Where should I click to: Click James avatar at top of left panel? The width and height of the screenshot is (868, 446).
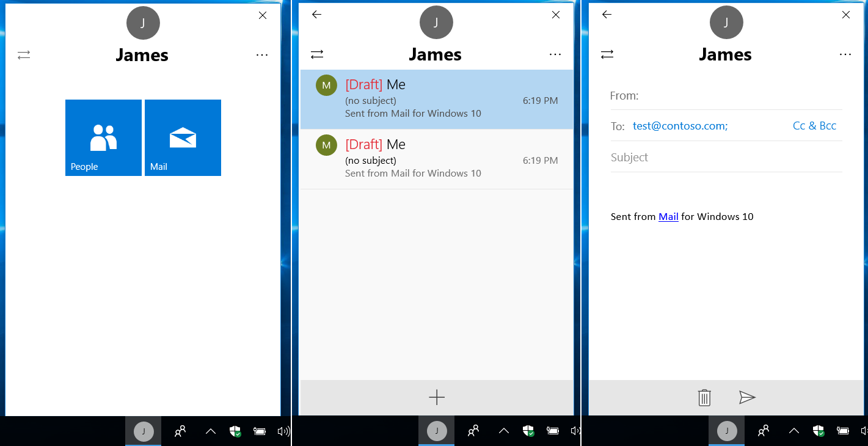click(x=143, y=23)
